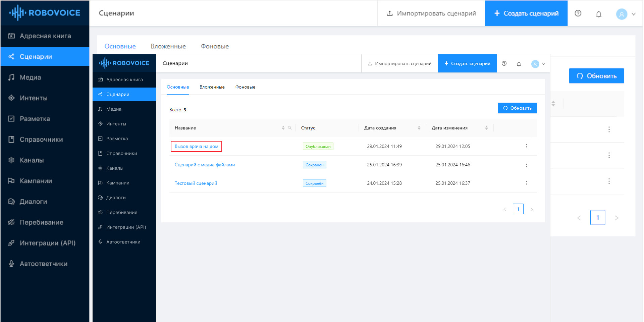This screenshot has width=644, height=322.
Task: Open Автоответчики in the smaller inner sidebar
Action: pos(123,242)
